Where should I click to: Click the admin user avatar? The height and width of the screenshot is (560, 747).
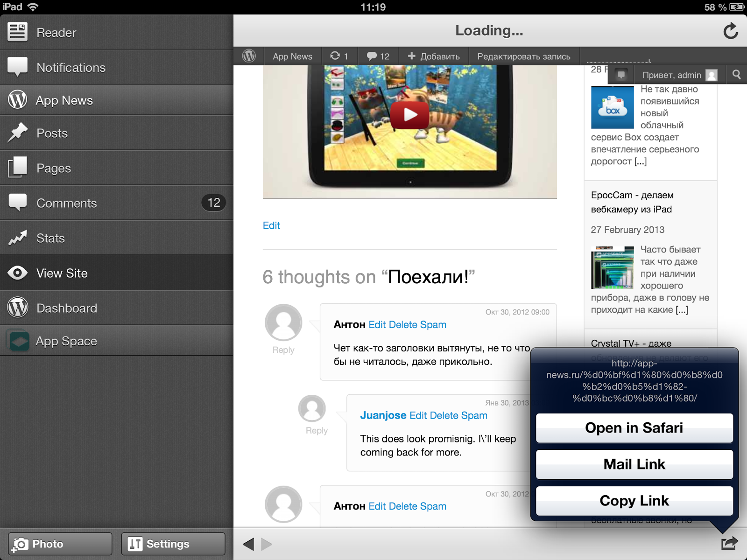click(712, 75)
